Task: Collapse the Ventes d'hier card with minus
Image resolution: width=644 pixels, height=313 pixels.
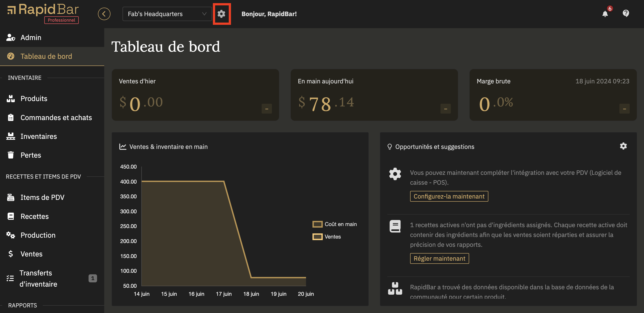Action: click(267, 109)
